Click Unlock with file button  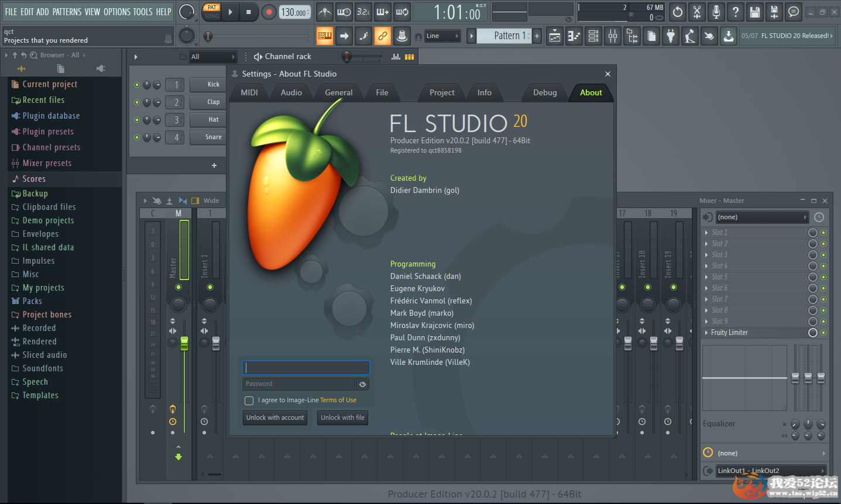(x=342, y=417)
